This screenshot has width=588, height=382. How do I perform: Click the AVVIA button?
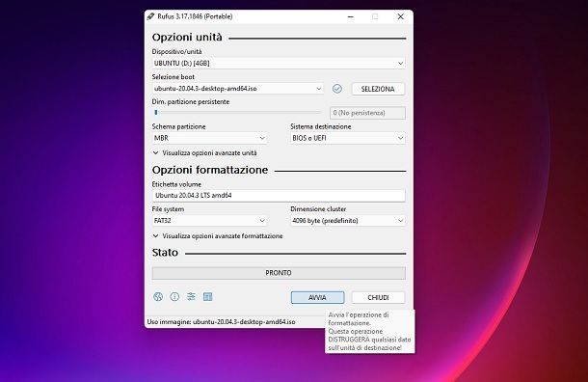click(318, 297)
